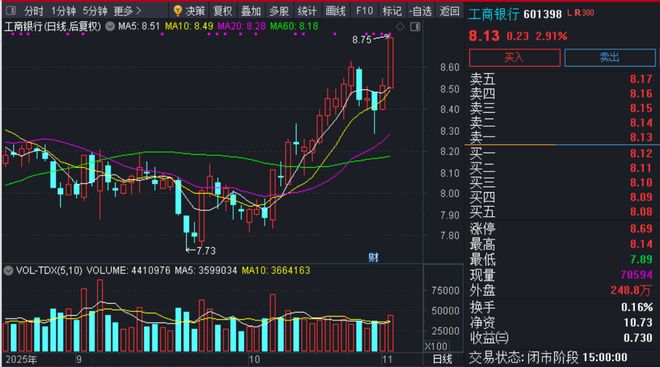Click the 交易状态 闭市阶段 status line
The image size is (660, 367).
(548, 358)
